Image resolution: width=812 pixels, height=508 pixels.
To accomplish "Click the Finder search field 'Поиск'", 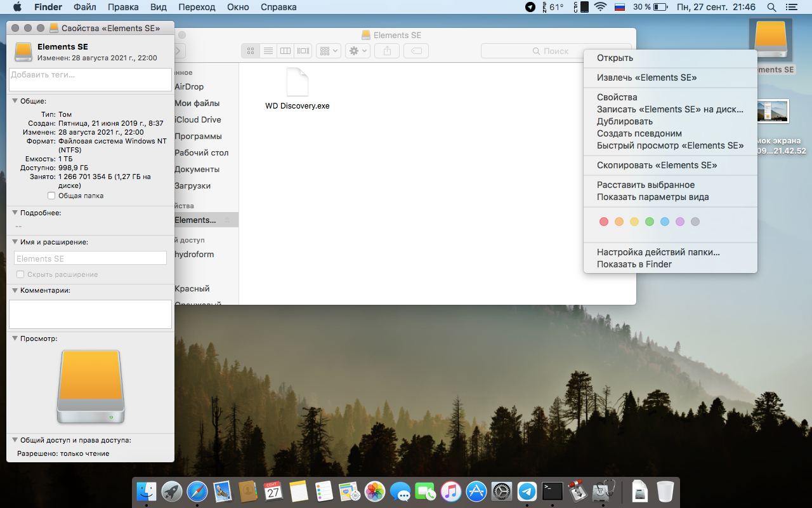I will coord(556,51).
